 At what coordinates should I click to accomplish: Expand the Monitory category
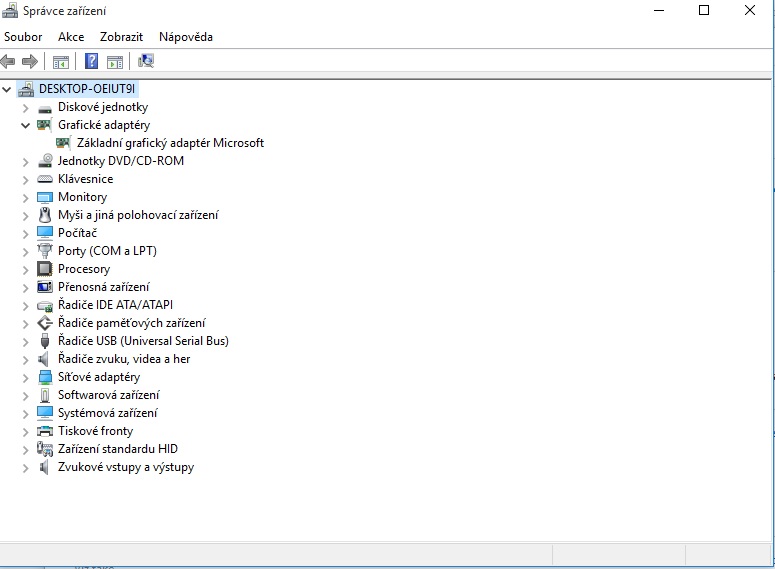(x=26, y=198)
